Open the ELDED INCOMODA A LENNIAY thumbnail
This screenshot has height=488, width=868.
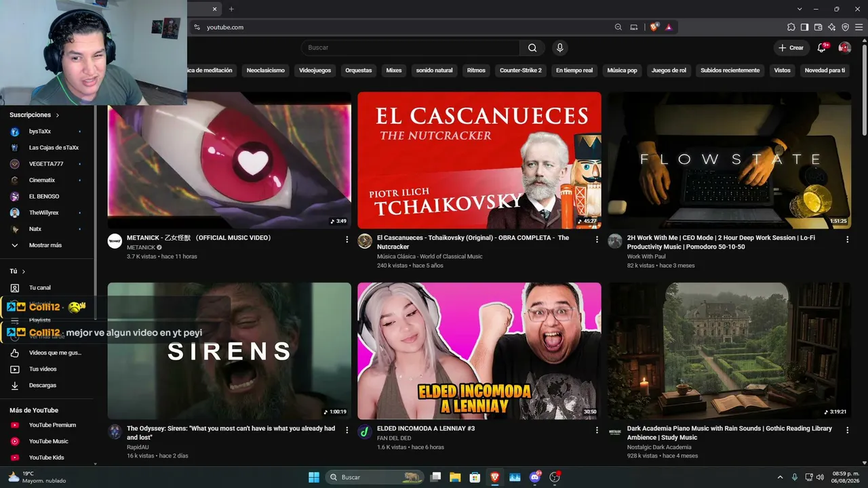479,351
